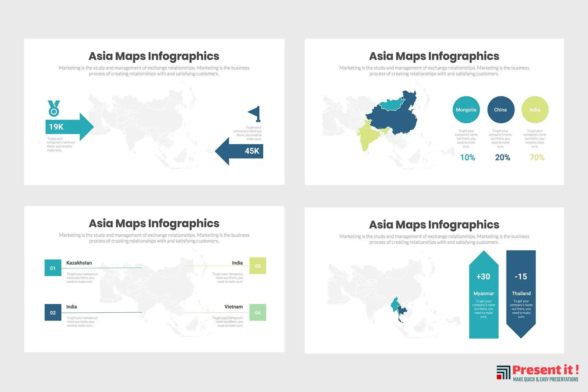Select the light green 04 number box
Viewport: 588px width, 392px height.
click(258, 312)
